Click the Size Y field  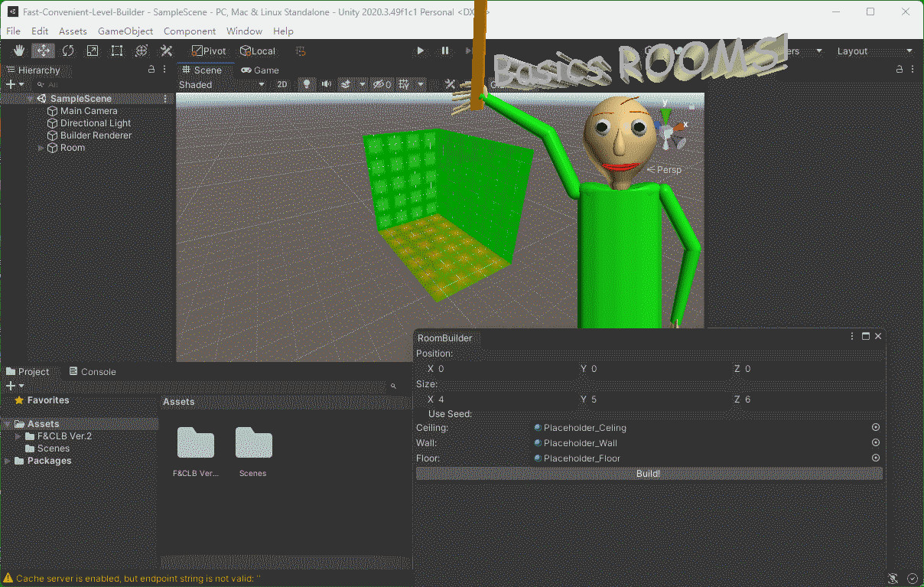pyautogui.click(x=659, y=399)
